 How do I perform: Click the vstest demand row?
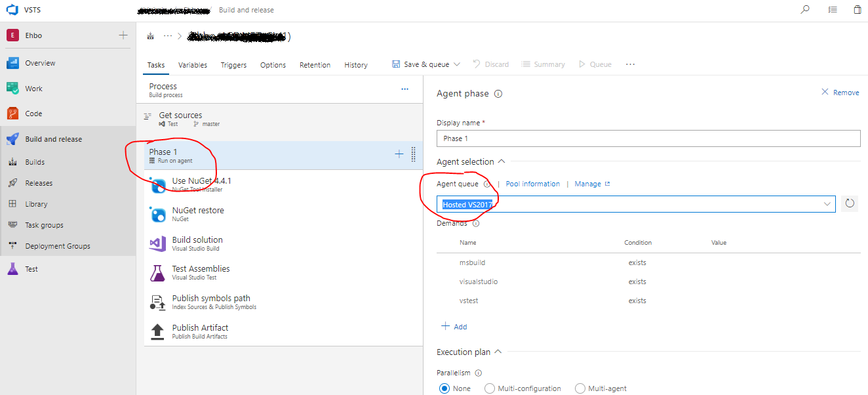(648, 301)
